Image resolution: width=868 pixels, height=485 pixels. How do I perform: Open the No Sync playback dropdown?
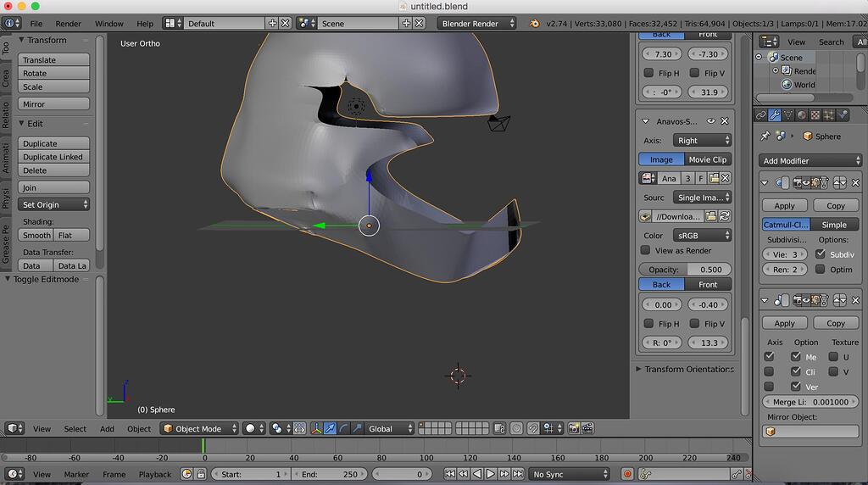pyautogui.click(x=570, y=474)
